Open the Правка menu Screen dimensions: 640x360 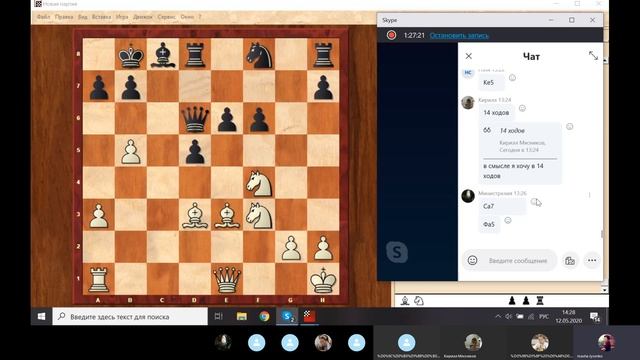click(64, 17)
